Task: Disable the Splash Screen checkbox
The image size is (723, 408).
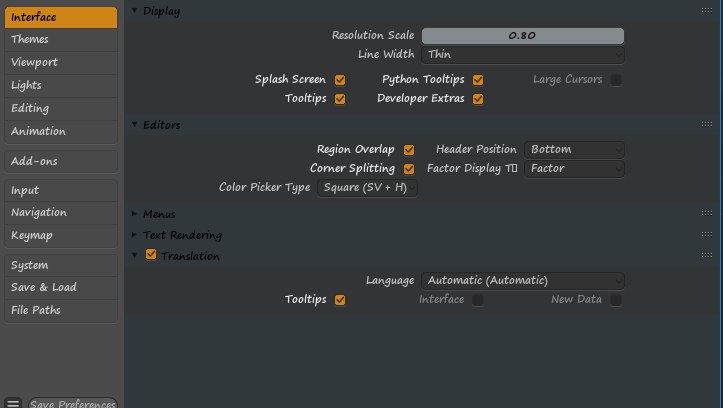Action: pos(340,80)
